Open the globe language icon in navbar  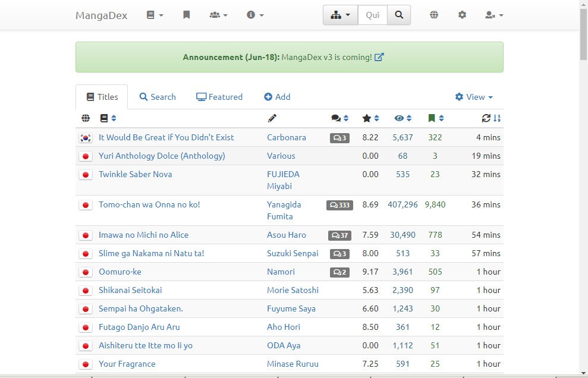point(434,15)
